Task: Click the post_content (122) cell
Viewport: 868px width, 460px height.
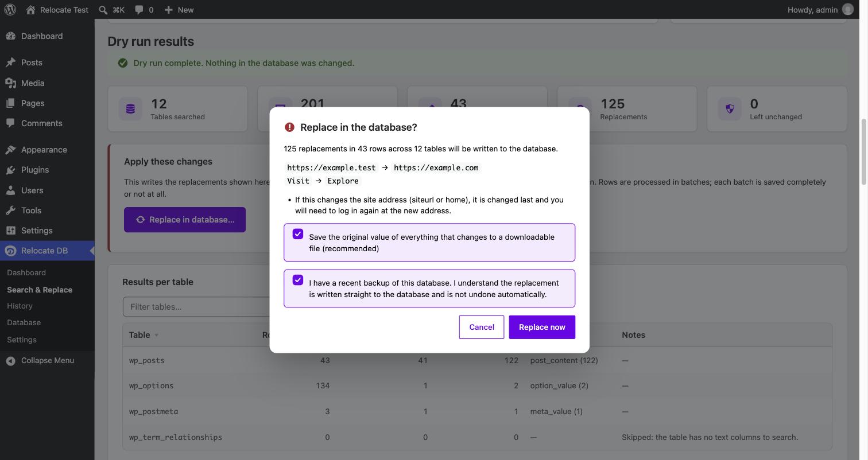Action: 564,360
